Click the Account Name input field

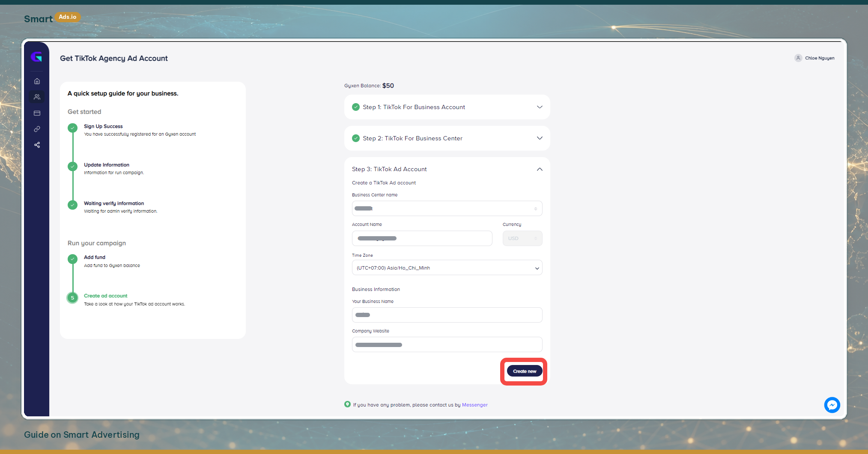click(422, 238)
